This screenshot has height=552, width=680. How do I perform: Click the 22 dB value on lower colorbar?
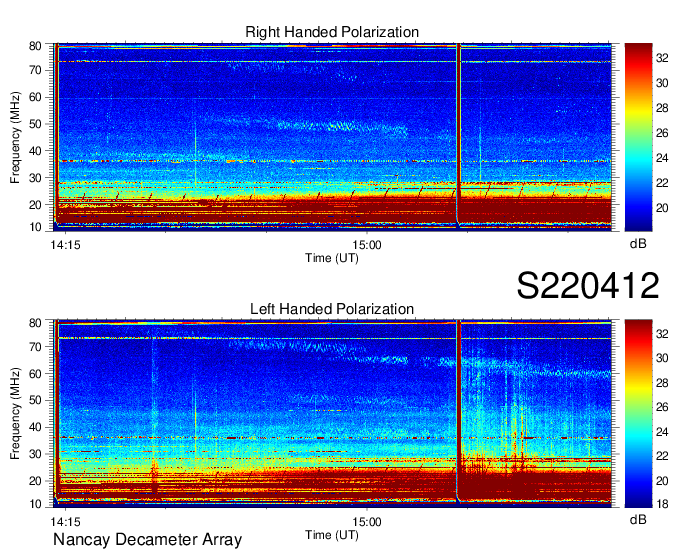662,456
